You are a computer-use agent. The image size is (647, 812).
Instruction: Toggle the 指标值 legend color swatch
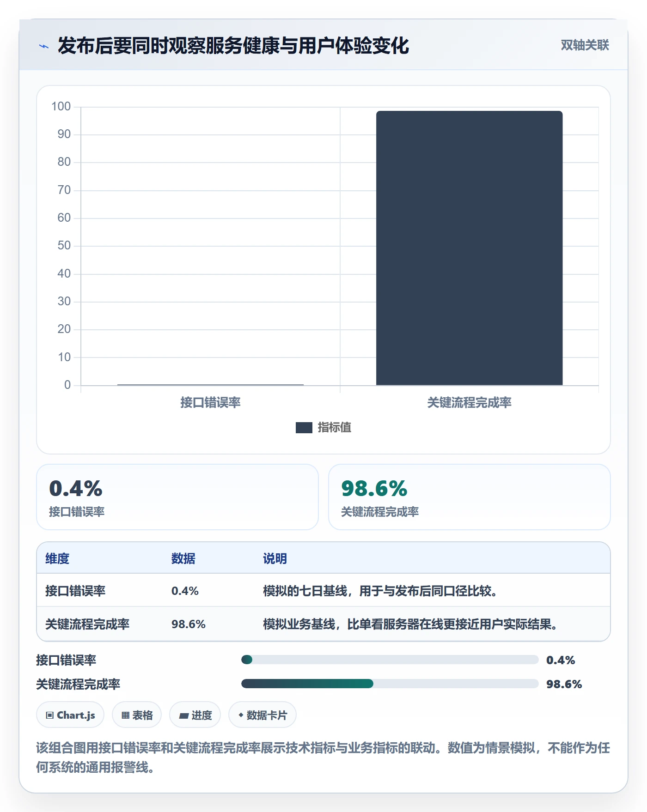[x=304, y=428]
